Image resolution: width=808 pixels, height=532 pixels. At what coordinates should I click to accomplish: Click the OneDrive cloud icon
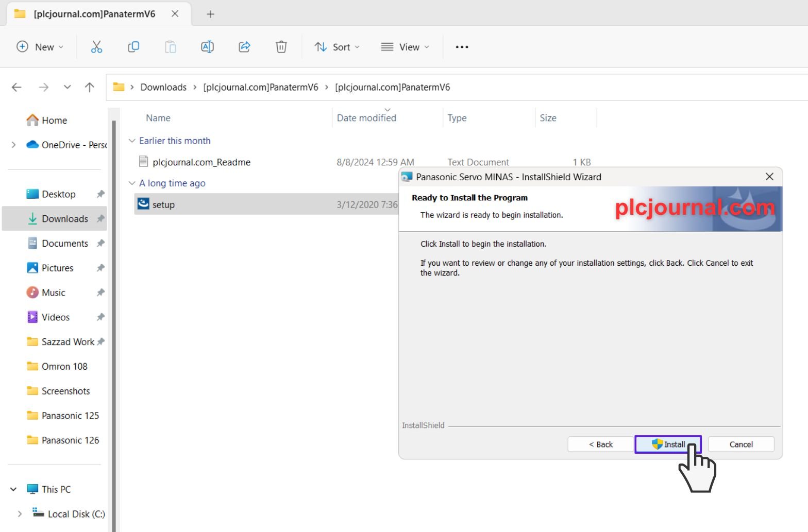[x=32, y=145]
